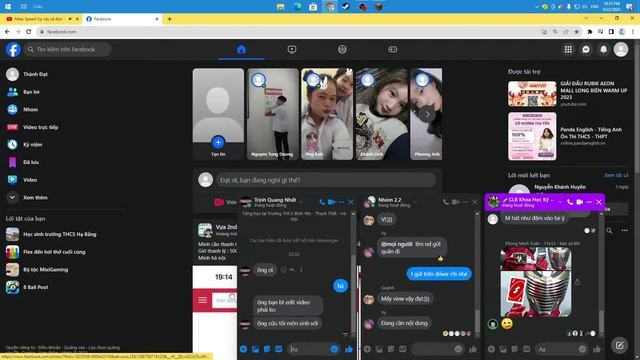Send a like in Trịnh Quang Nhất chat
The height and width of the screenshot is (360, 640).
click(349, 349)
